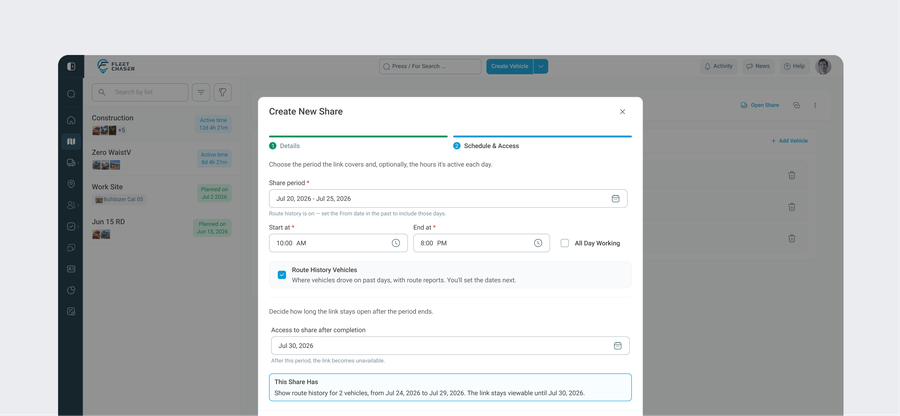The image size is (900, 416).
Task: Click the End at 8:00 PM field
Action: (x=481, y=243)
